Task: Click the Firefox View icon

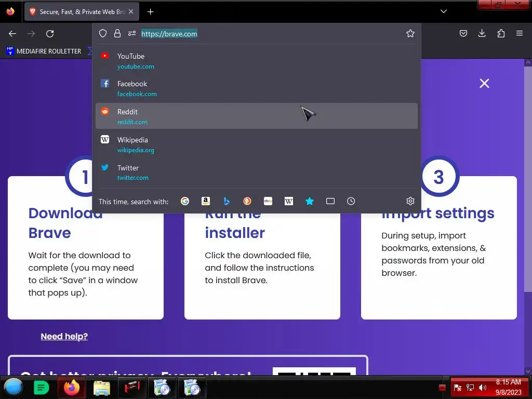Action: pyautogui.click(x=10, y=11)
